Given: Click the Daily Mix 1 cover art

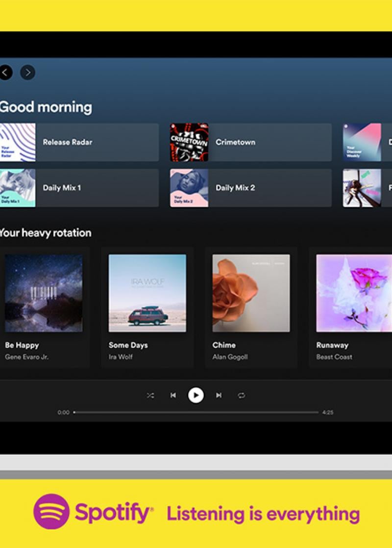Looking at the screenshot, I should coord(18,188).
